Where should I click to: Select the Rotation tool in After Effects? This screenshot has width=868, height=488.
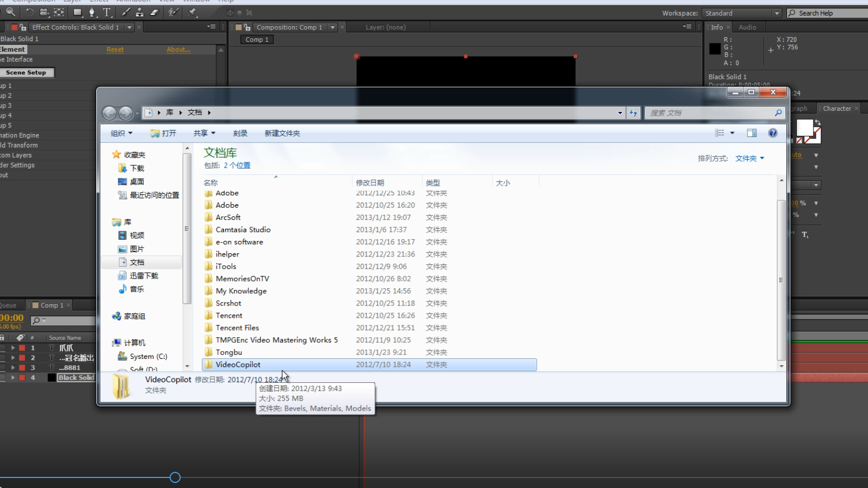click(29, 12)
